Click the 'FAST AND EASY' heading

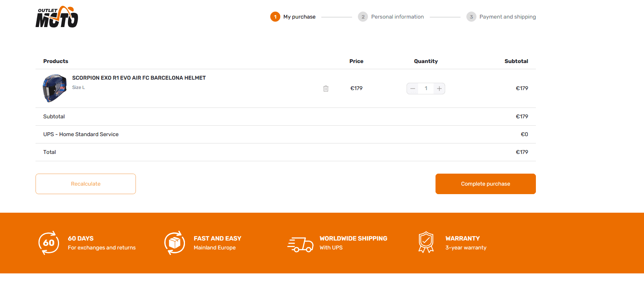217,239
